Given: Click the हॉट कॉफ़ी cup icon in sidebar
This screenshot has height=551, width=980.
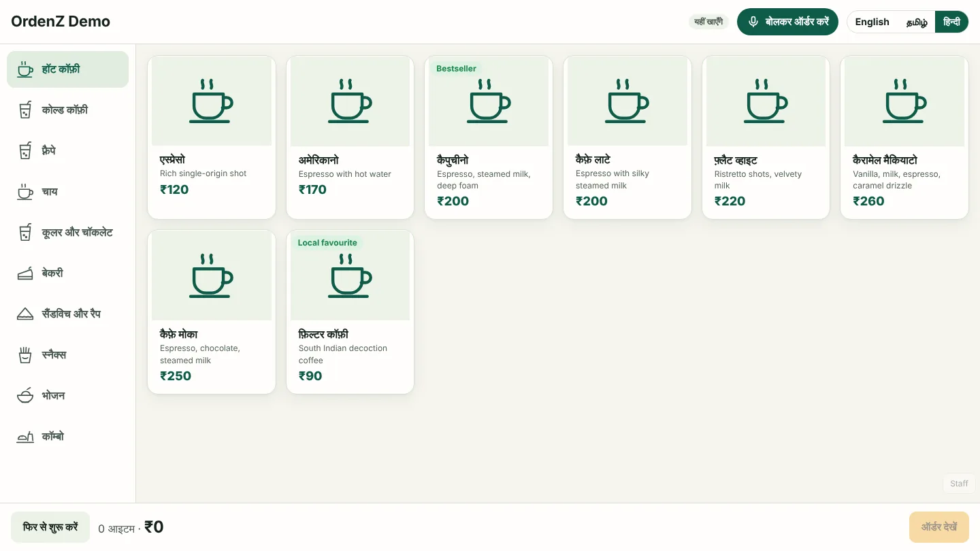Looking at the screenshot, I should pos(25,69).
